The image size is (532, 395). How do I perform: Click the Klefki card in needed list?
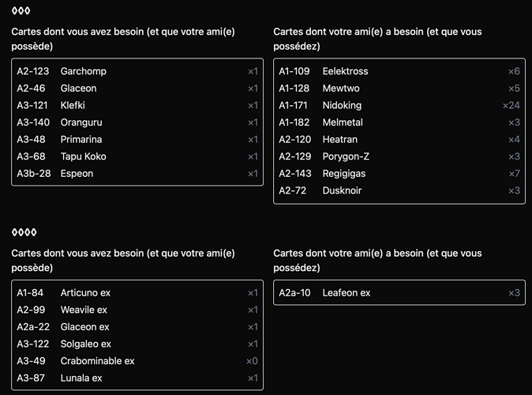click(x=137, y=105)
